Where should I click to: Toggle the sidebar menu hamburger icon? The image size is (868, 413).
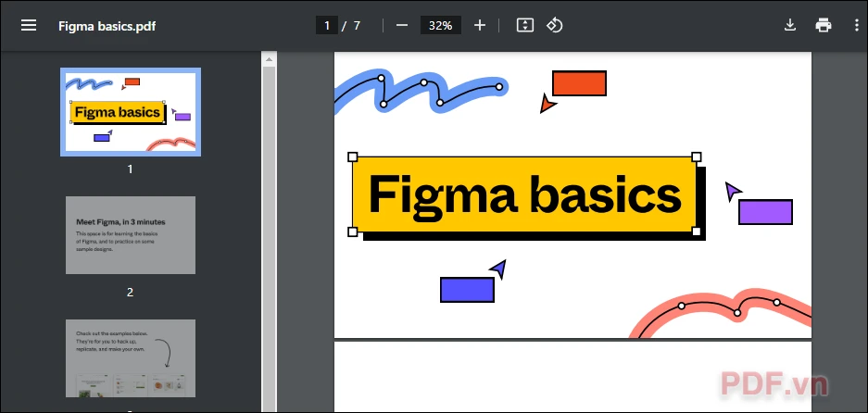29,26
